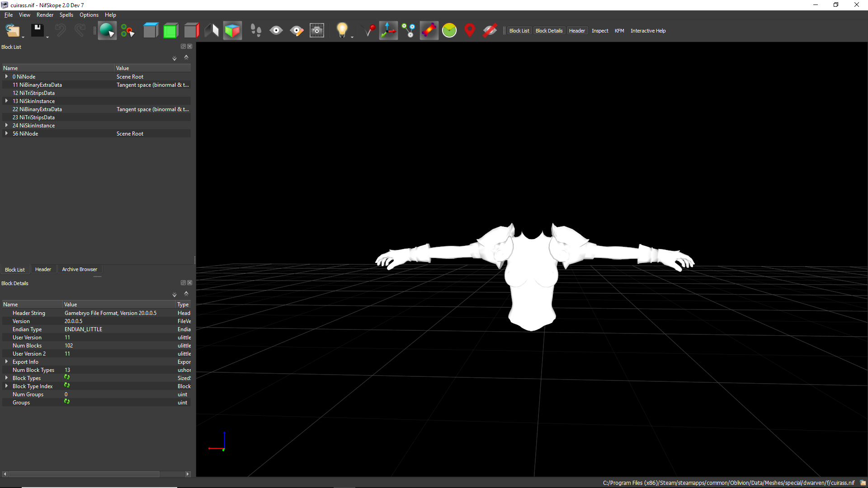Open the Spells menu
Screen dimensions: 868x488
[x=66, y=15]
